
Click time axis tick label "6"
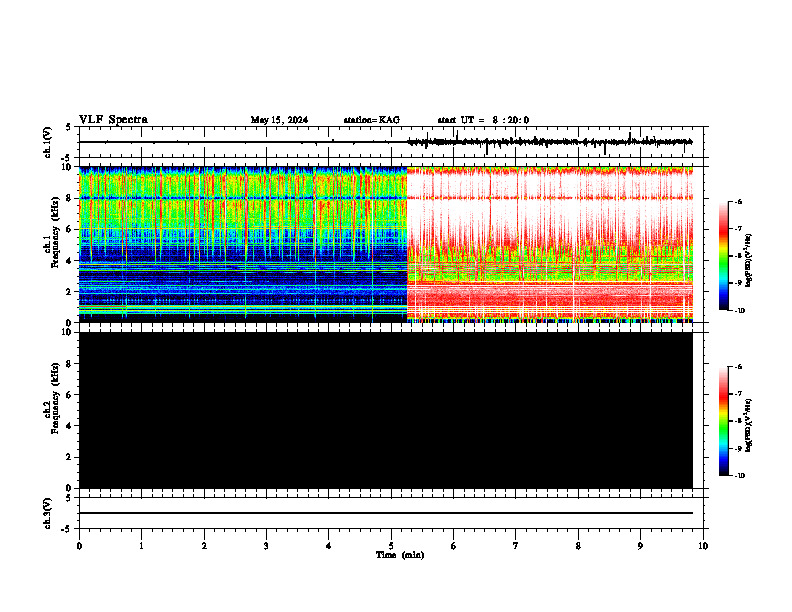click(454, 546)
